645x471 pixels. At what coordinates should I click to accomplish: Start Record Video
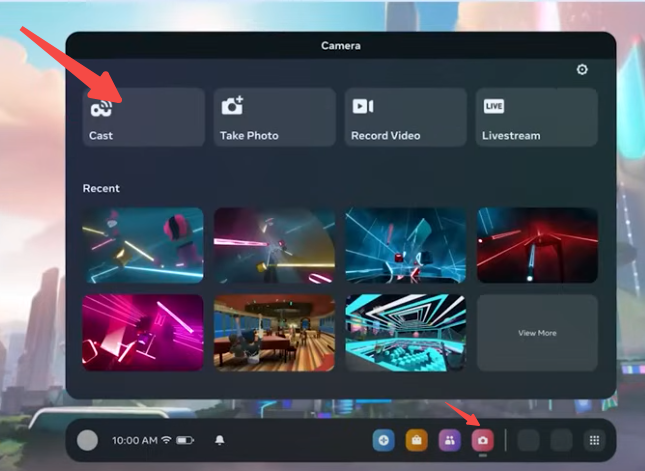tap(405, 117)
